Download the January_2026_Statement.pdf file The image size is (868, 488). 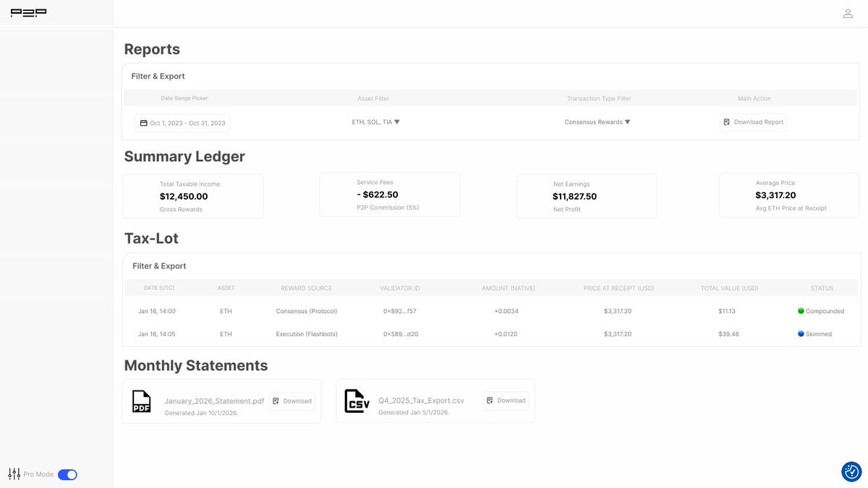[292, 401]
